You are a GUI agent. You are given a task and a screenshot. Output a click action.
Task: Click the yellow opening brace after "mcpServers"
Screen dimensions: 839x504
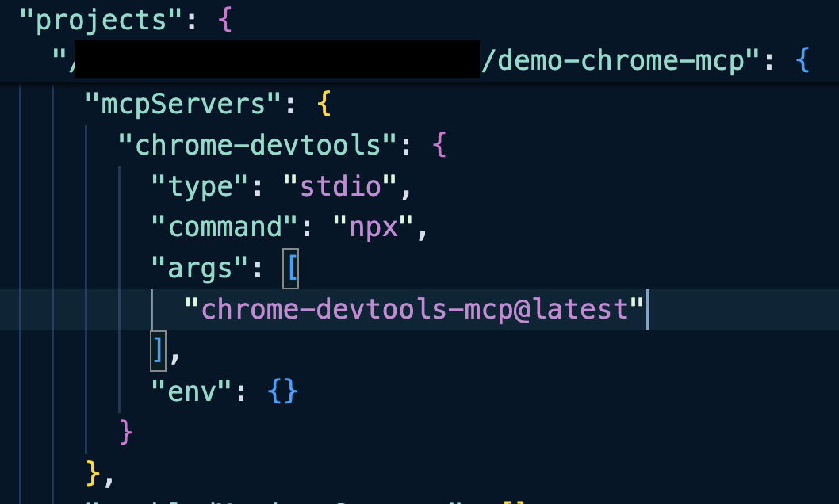coord(324,103)
